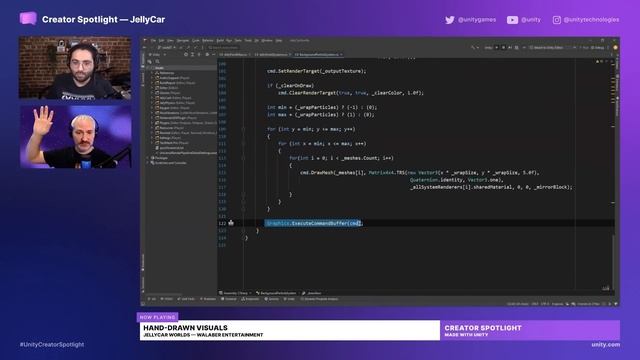Open the TODO tool window button
The height and width of the screenshot is (360, 640).
[167, 299]
